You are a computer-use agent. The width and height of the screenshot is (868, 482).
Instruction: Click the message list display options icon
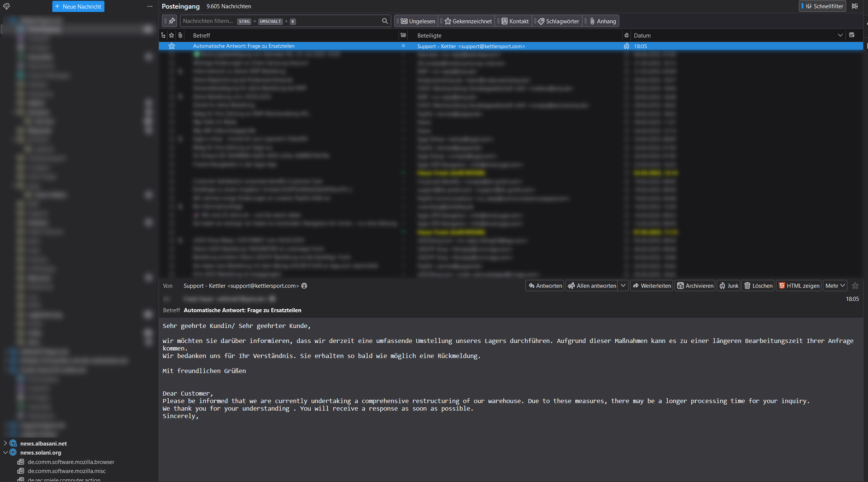[x=854, y=6]
